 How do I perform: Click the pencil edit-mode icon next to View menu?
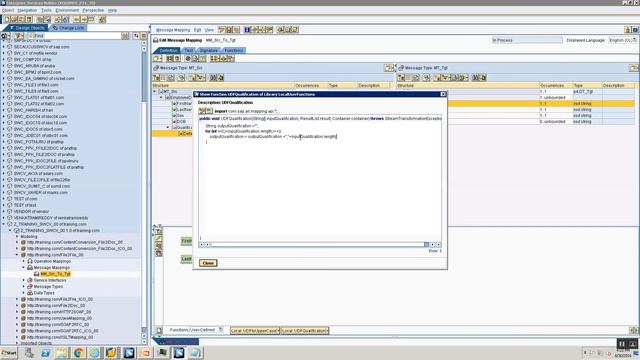[x=222, y=30]
